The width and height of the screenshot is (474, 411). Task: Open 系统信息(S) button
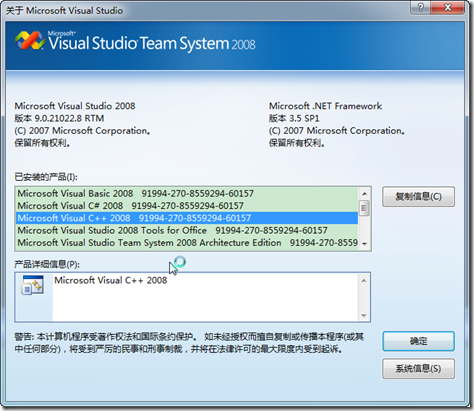418,369
